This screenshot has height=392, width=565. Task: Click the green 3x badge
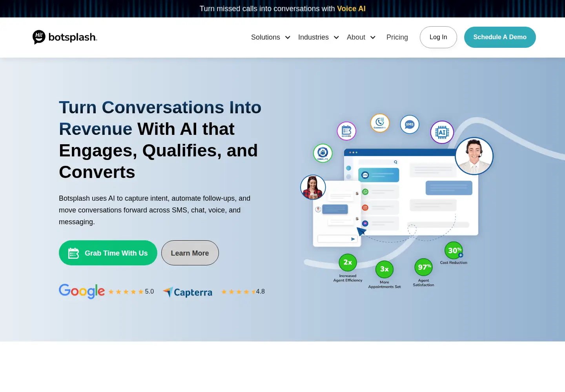pos(385,269)
